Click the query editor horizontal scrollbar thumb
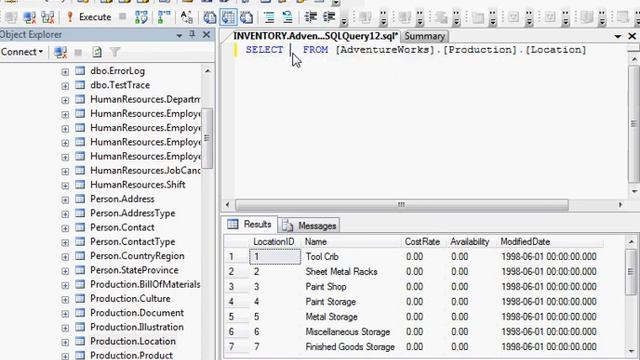Image resolution: width=640 pixels, height=360 pixels. click(x=402, y=204)
